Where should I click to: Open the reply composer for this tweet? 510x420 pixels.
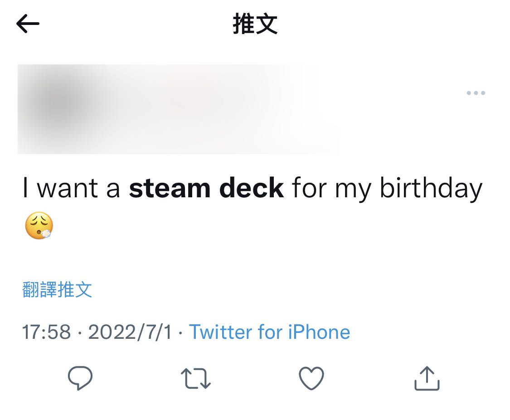(80, 377)
